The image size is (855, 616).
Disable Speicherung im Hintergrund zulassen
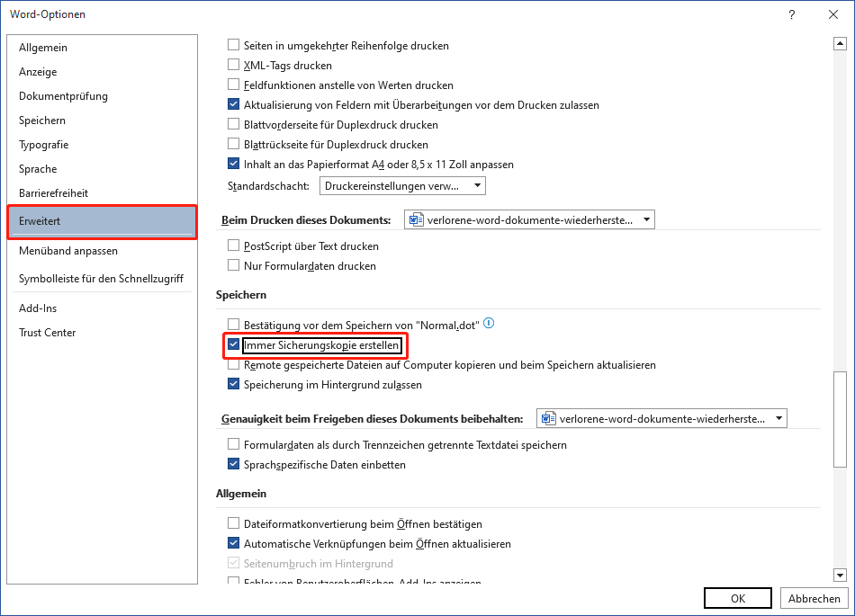[x=233, y=384]
